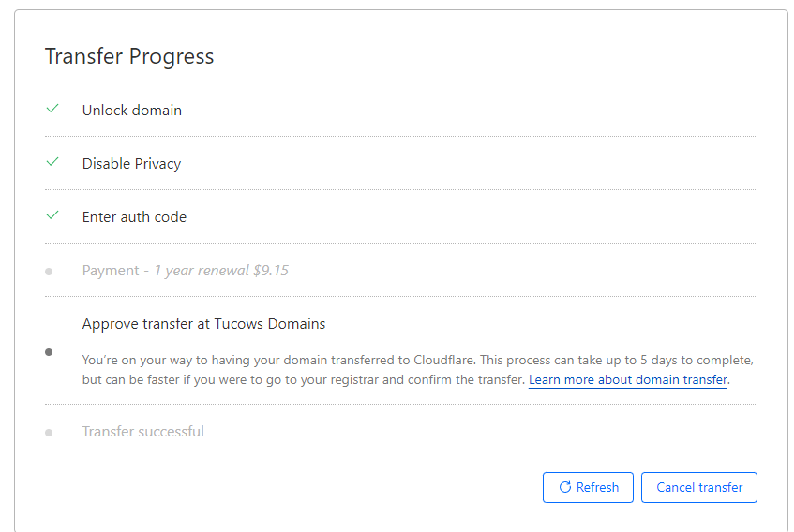This screenshot has height=532, width=794.
Task: Click the green check beside Enter auth code
Action: tap(52, 215)
